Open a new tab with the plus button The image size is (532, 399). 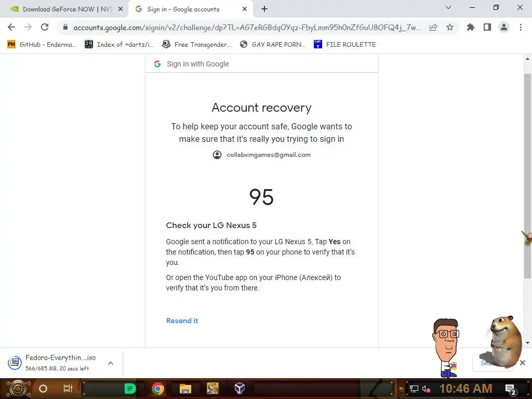264,9
